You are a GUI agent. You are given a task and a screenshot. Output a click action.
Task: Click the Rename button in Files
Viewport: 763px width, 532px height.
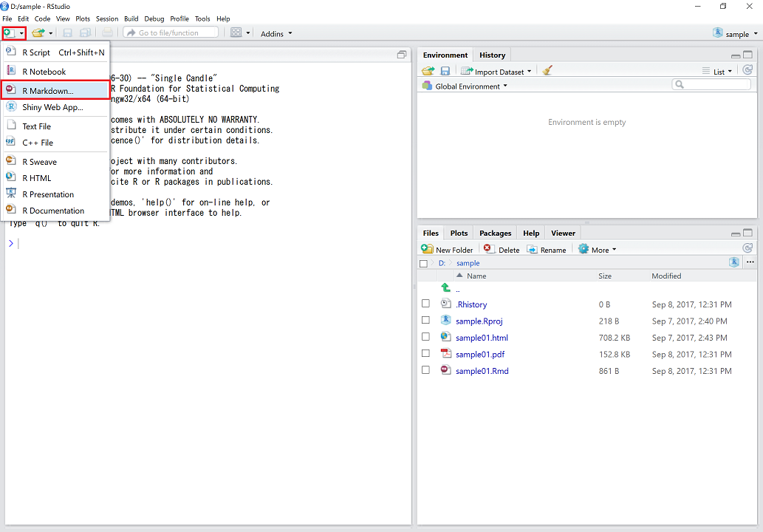click(x=547, y=249)
